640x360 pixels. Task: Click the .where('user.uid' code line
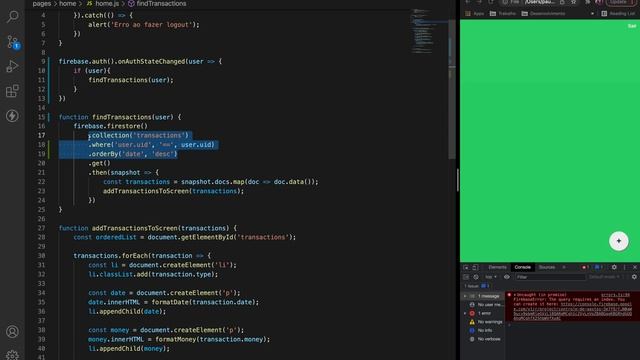pos(151,144)
